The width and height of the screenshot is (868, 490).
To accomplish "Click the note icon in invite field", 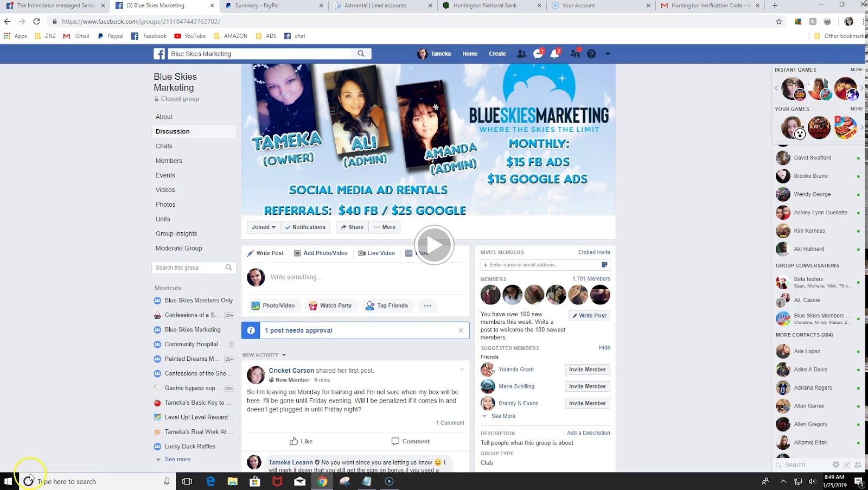I will tap(604, 265).
